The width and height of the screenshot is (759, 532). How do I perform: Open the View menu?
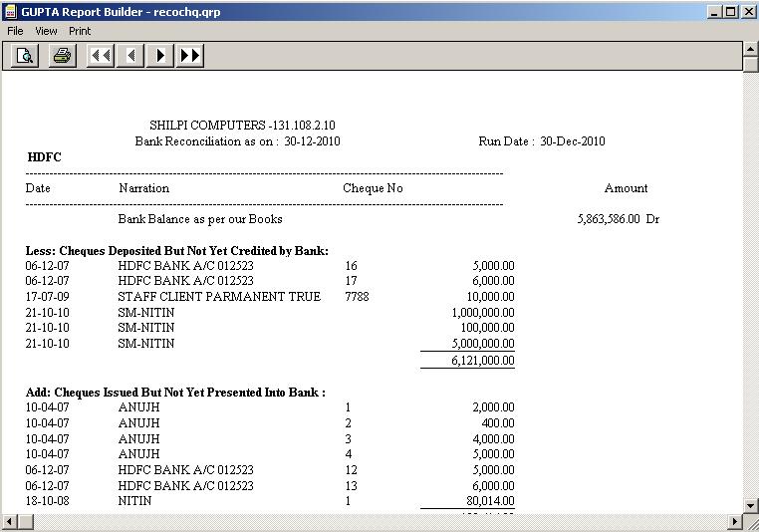[x=46, y=31]
